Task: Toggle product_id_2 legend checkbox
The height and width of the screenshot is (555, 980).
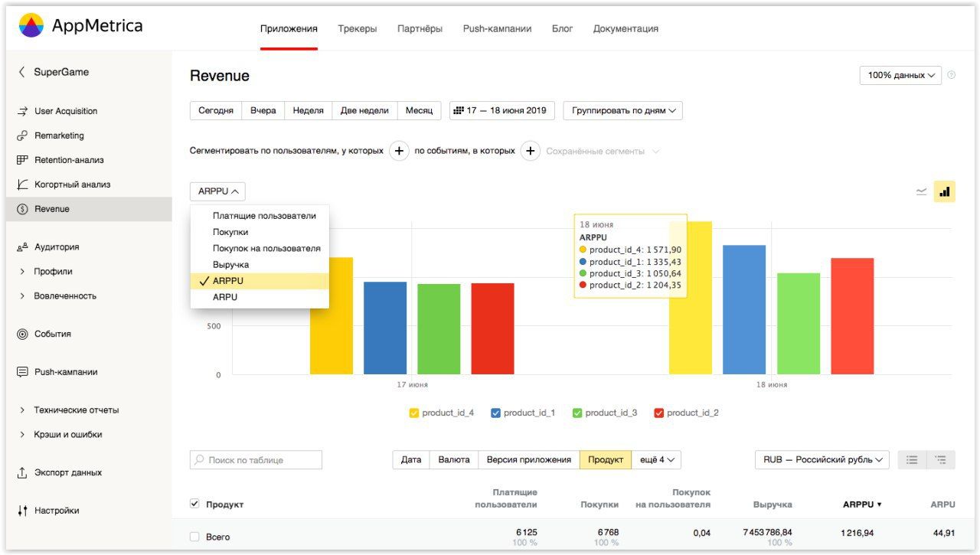Action: pyautogui.click(x=658, y=413)
